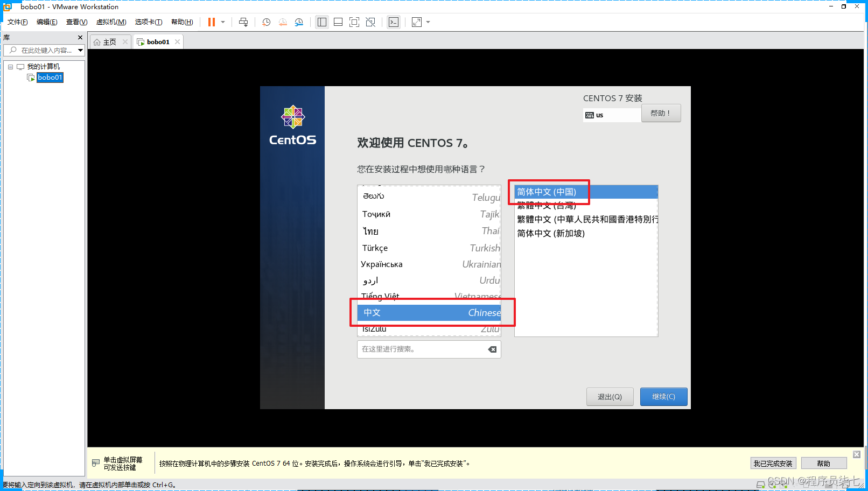Viewport: 868px width, 491px height.
Task: Close the yellow install notification bar
Action: click(x=857, y=454)
